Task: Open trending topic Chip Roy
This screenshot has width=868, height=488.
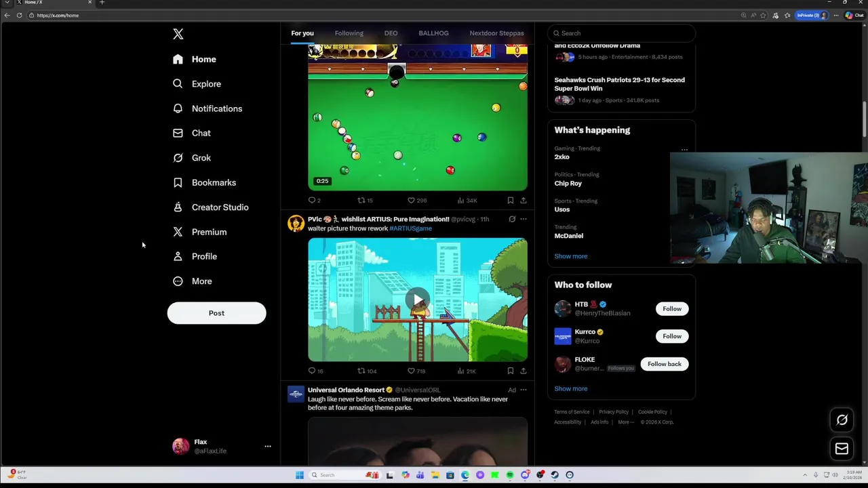Action: tap(568, 183)
